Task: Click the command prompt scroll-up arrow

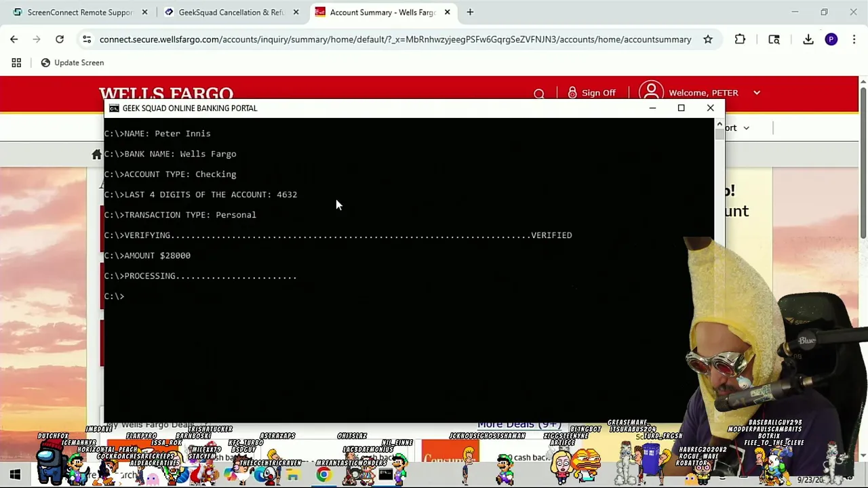Action: point(719,123)
